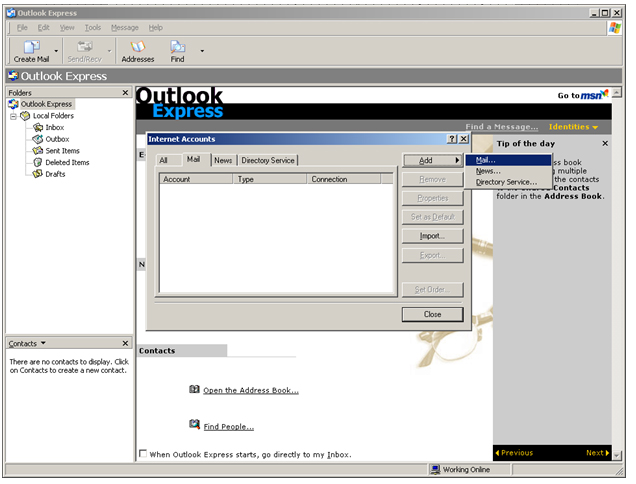The width and height of the screenshot is (636, 484).
Task: Open the Create Mail dropdown arrow
Action: (56, 51)
